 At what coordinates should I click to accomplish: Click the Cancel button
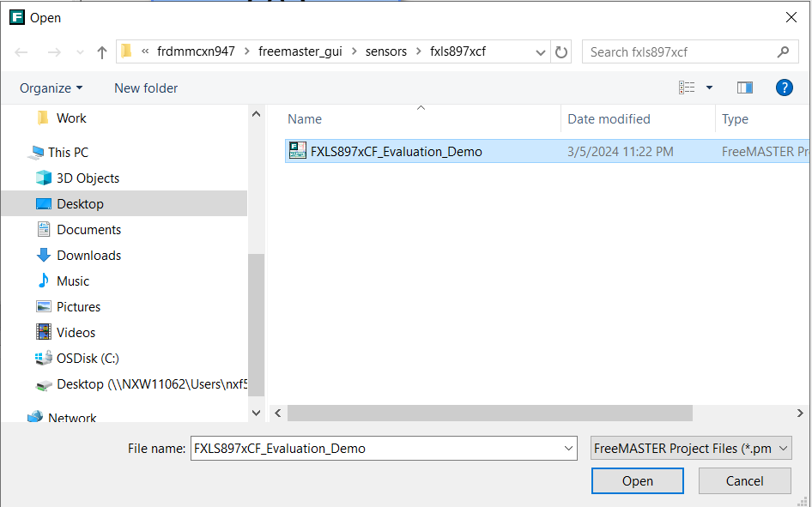tap(744, 481)
